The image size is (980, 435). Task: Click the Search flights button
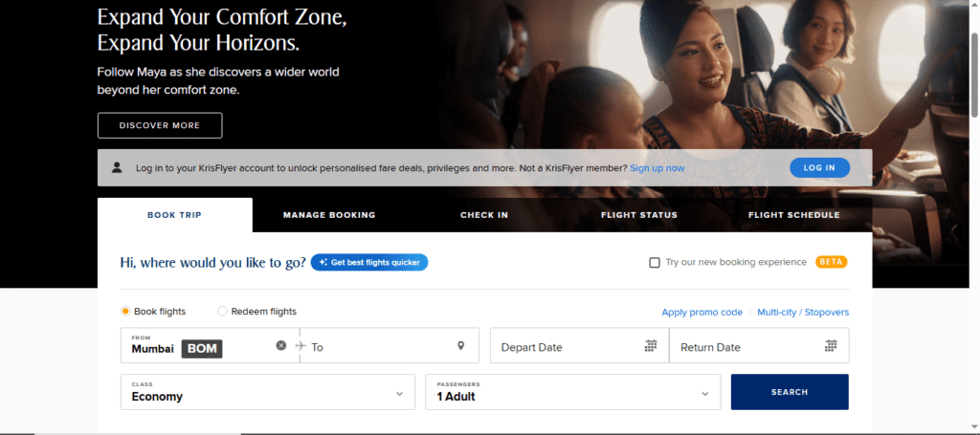tap(790, 392)
